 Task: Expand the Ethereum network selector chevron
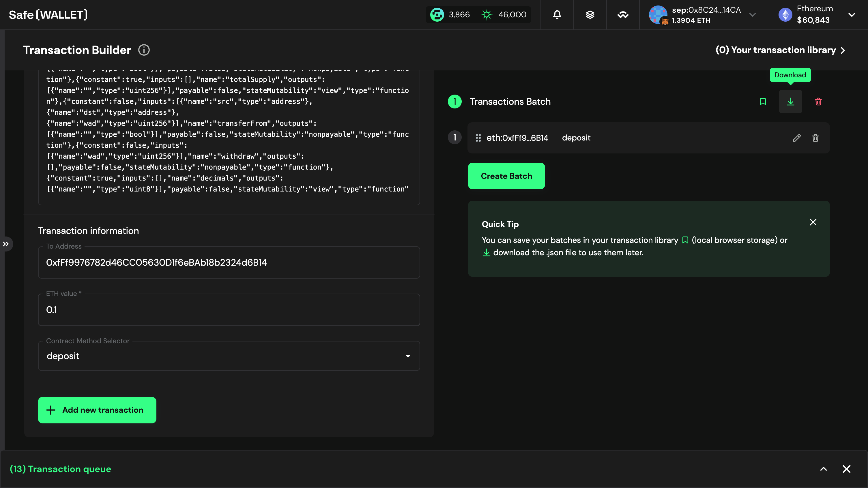click(852, 15)
